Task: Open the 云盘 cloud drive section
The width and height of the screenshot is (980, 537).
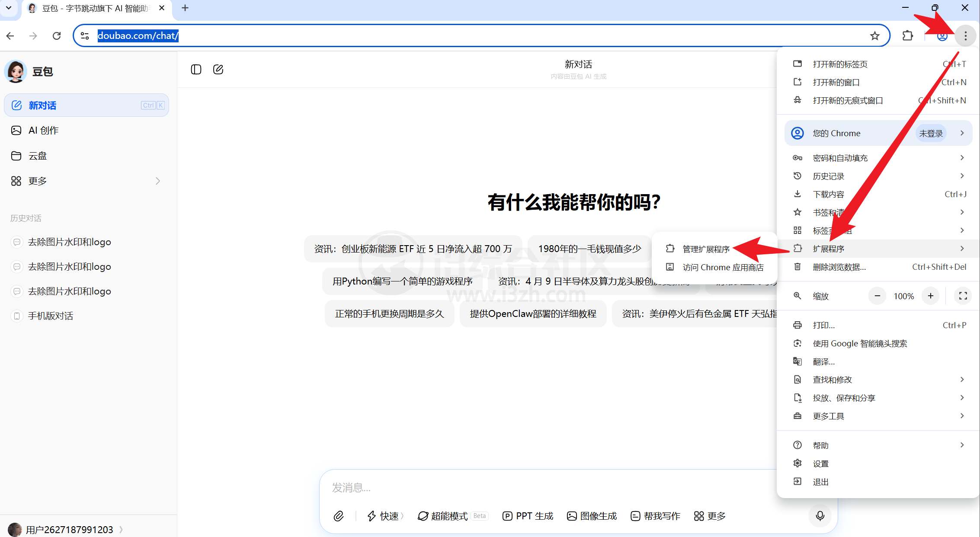Action: click(37, 155)
